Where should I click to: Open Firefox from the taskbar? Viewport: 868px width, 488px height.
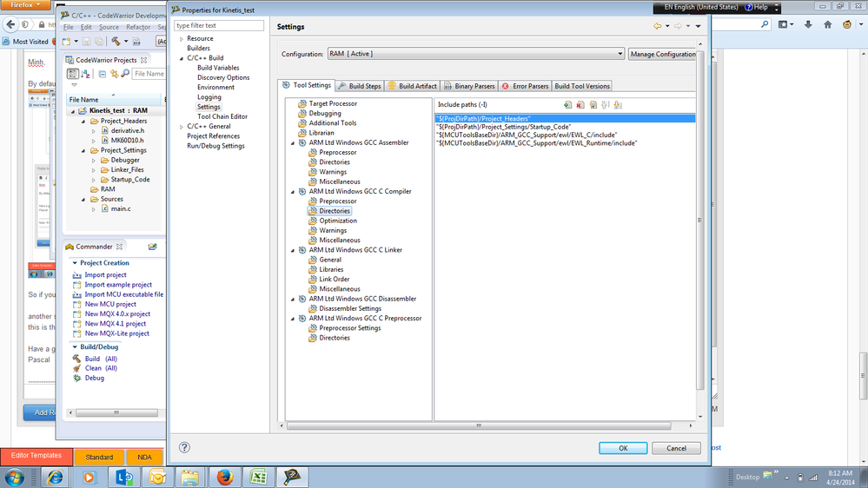pyautogui.click(x=225, y=477)
